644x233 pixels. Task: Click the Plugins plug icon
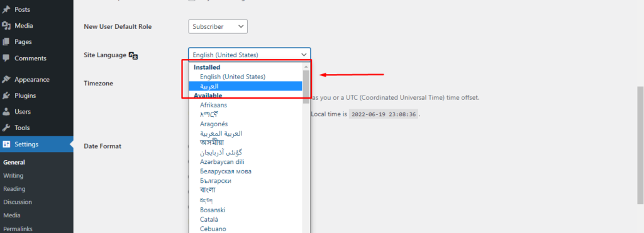pos(6,95)
